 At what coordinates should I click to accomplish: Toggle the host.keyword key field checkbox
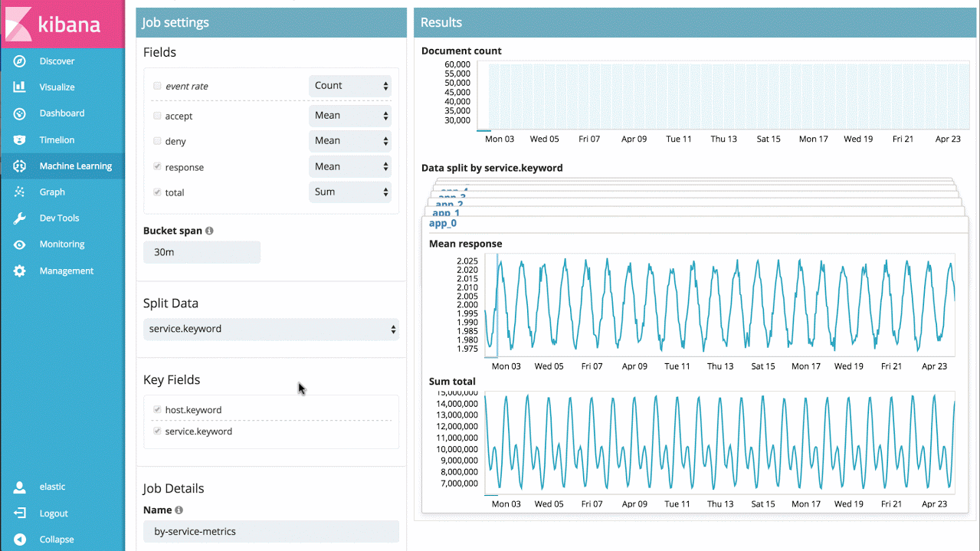[x=157, y=410]
